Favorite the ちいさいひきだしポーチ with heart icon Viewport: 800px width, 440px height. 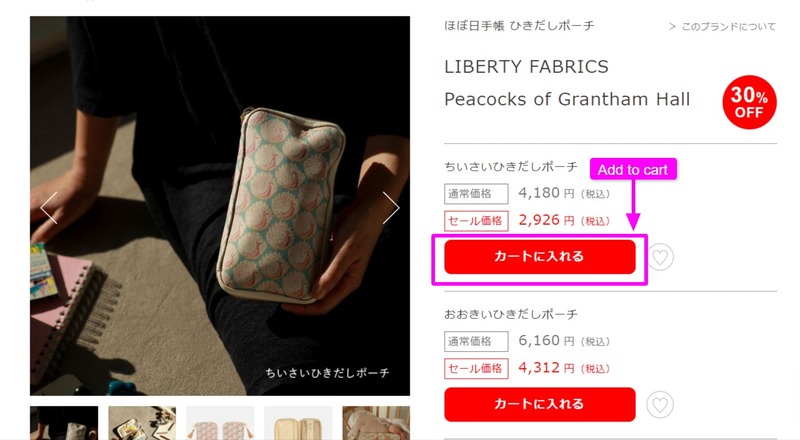(x=660, y=257)
